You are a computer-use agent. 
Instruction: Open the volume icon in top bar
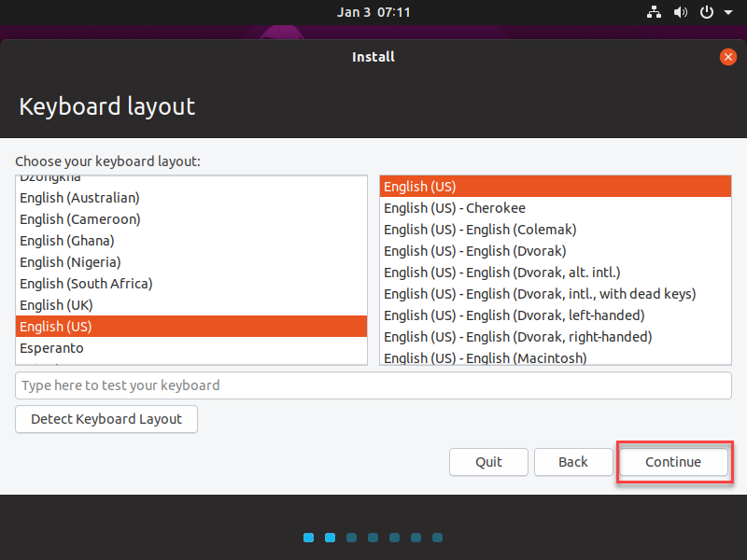pyautogui.click(x=681, y=12)
